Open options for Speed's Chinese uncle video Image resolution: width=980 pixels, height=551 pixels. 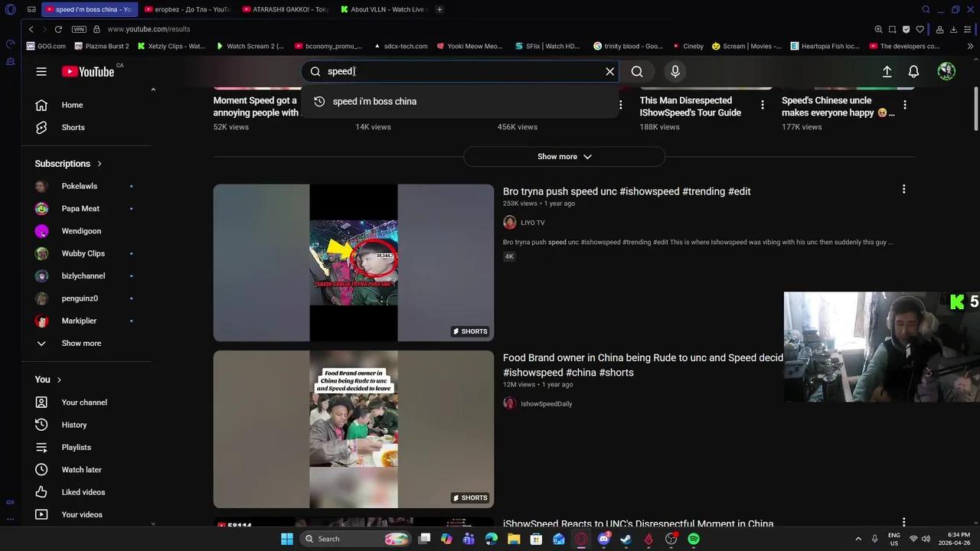(x=905, y=105)
